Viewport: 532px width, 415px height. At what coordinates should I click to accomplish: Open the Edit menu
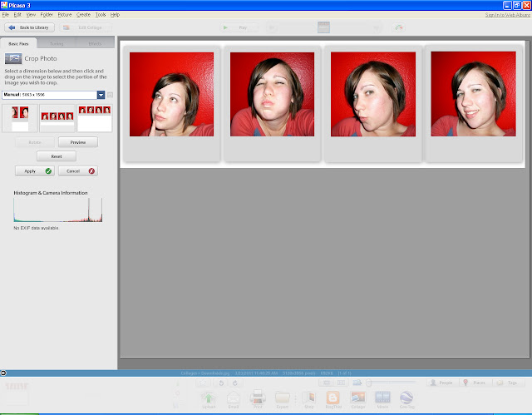17,15
